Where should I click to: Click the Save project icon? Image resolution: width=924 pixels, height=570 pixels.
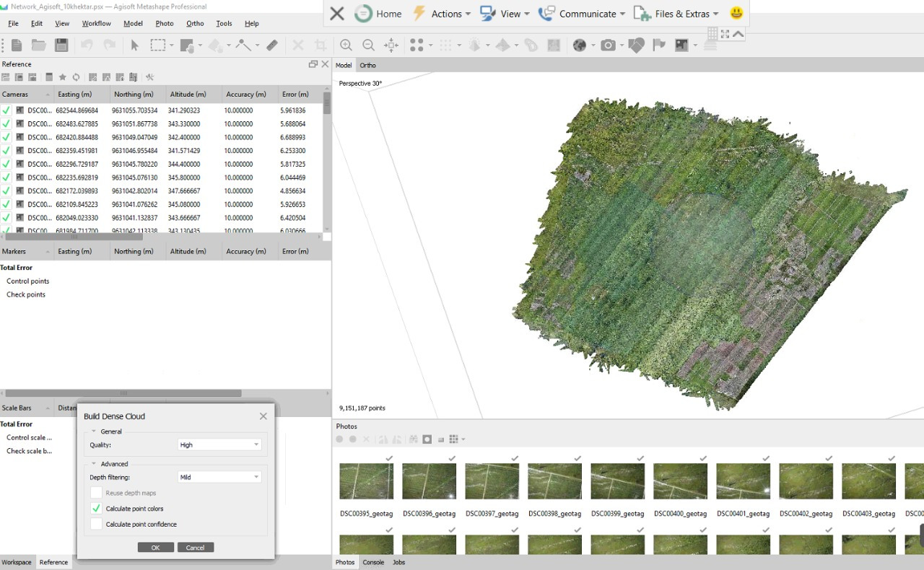[x=61, y=45]
